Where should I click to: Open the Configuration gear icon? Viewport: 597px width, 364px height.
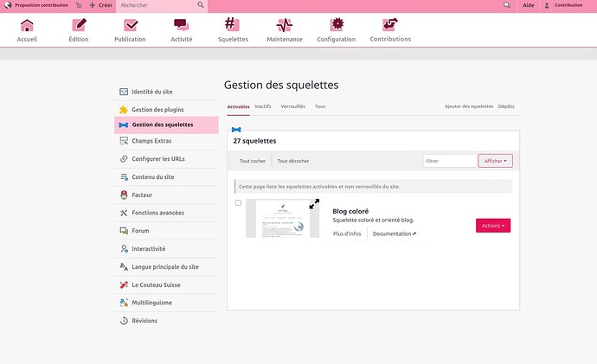(337, 25)
